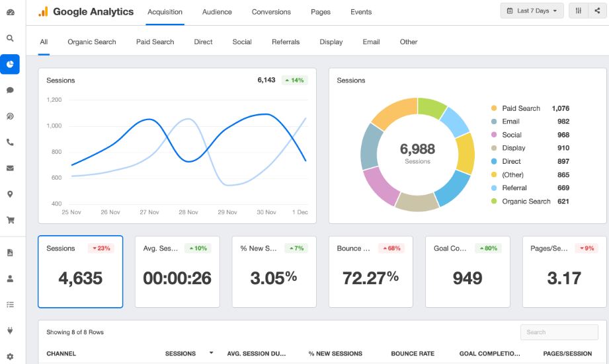Screen dimensions: 609x364
Task: Sort by % NEW SESSIONS column header
Action: point(335,353)
